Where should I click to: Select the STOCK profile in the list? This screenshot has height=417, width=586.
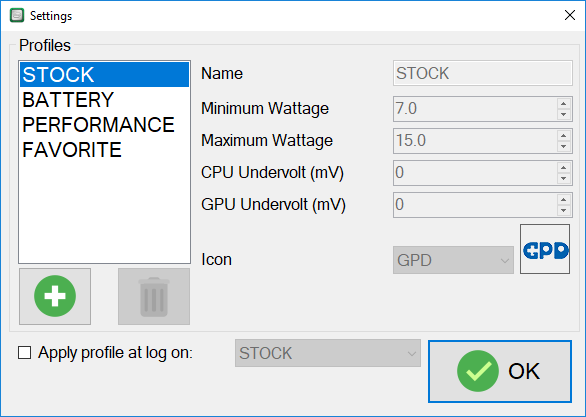tap(105, 74)
